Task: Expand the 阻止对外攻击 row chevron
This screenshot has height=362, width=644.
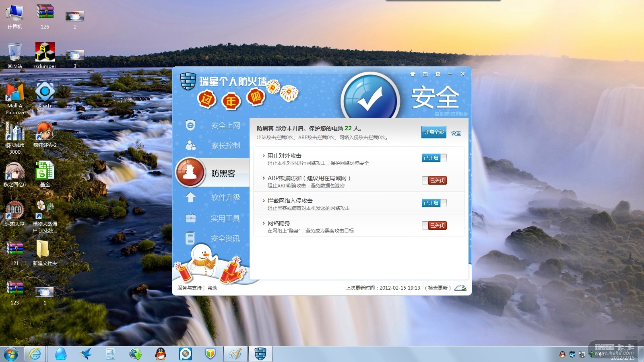Action: click(264, 156)
